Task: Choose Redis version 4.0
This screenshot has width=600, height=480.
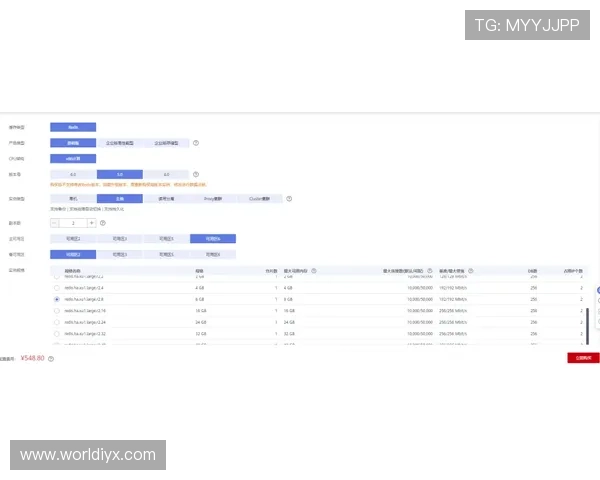Action: (73, 174)
